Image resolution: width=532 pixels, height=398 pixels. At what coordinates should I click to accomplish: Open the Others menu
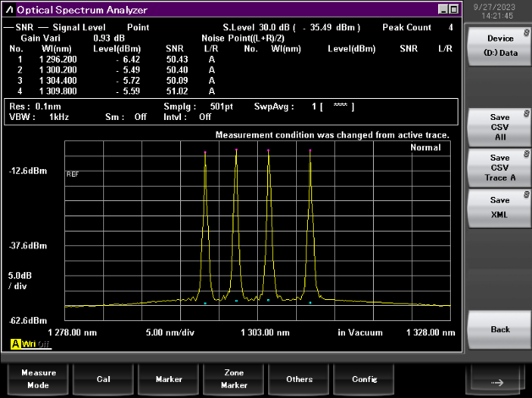299,379
